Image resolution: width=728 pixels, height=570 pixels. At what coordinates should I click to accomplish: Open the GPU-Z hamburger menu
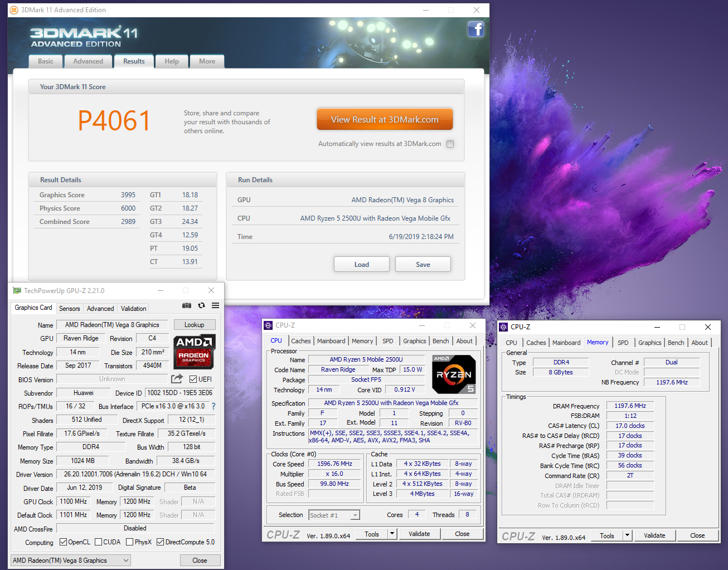(215, 305)
